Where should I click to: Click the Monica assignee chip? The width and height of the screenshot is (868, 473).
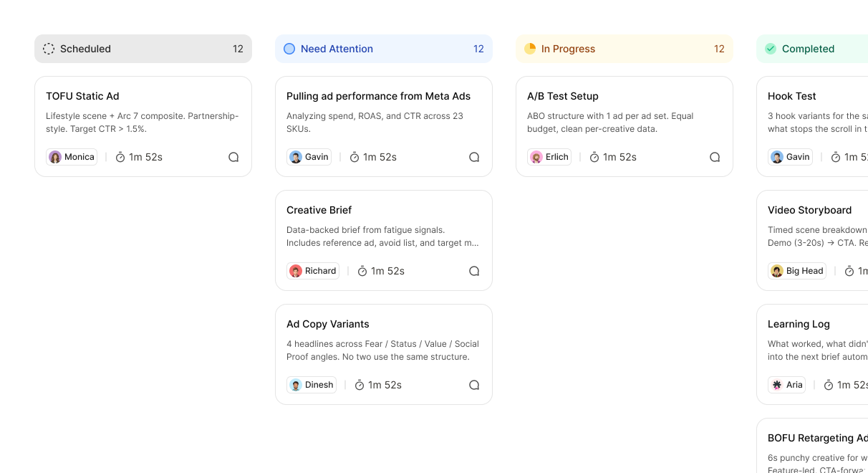click(x=72, y=157)
